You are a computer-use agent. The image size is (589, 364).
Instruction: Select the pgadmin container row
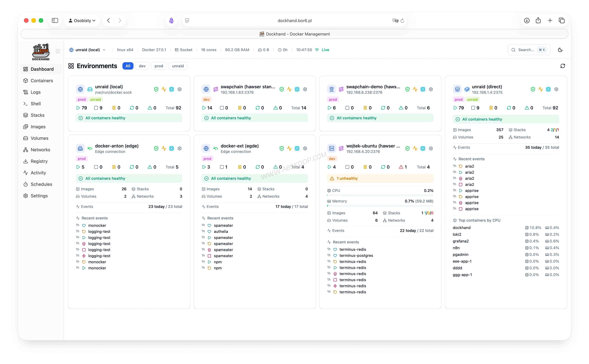click(506, 255)
